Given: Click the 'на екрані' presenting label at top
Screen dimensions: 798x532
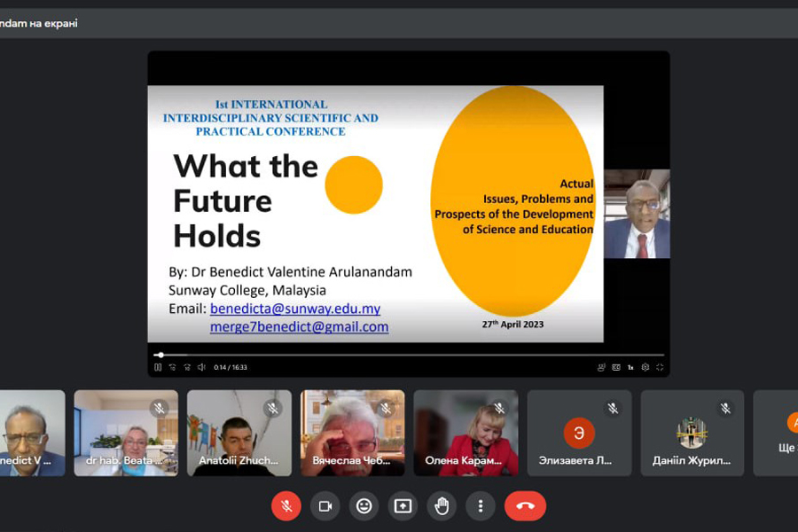Looking at the screenshot, I should [53, 23].
